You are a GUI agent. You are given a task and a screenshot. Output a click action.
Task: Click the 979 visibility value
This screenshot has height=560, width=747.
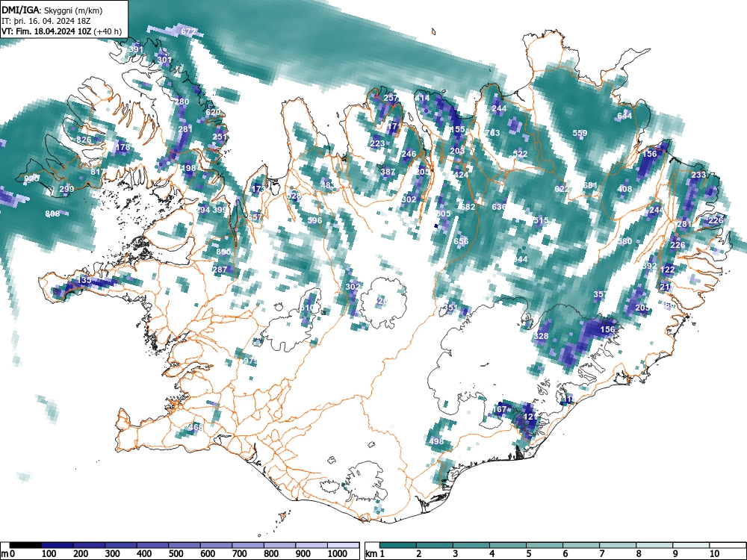250,361
